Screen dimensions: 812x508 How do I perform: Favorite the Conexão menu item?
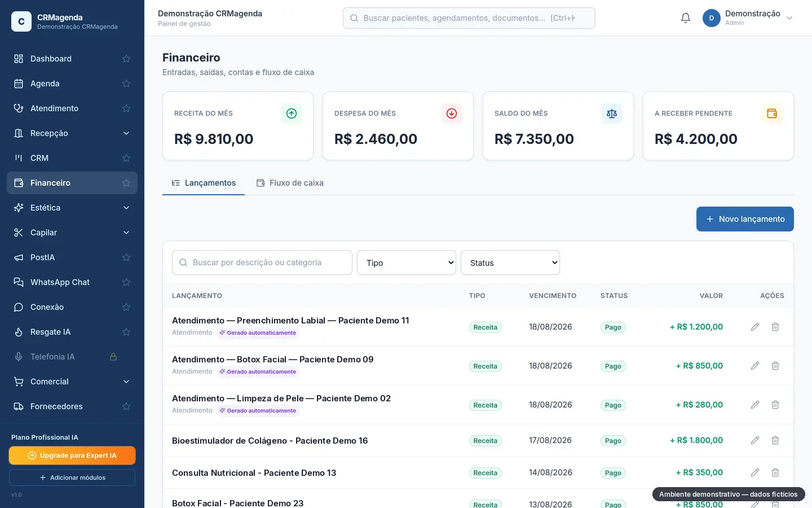pos(126,307)
